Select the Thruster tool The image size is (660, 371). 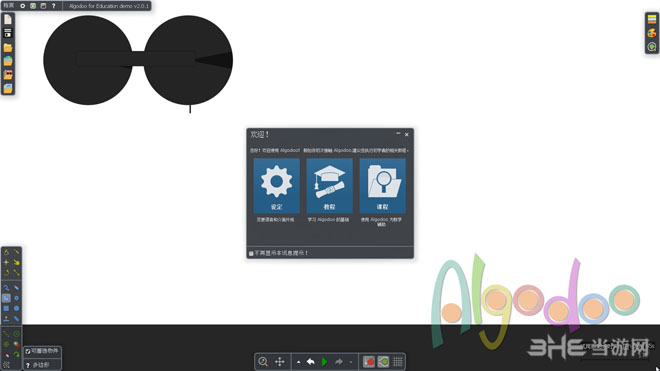click(16, 344)
